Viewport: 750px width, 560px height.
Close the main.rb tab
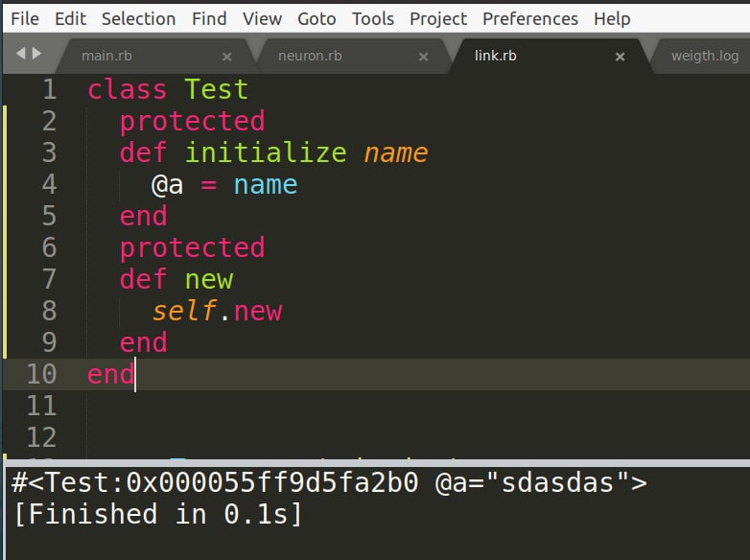pyautogui.click(x=227, y=57)
